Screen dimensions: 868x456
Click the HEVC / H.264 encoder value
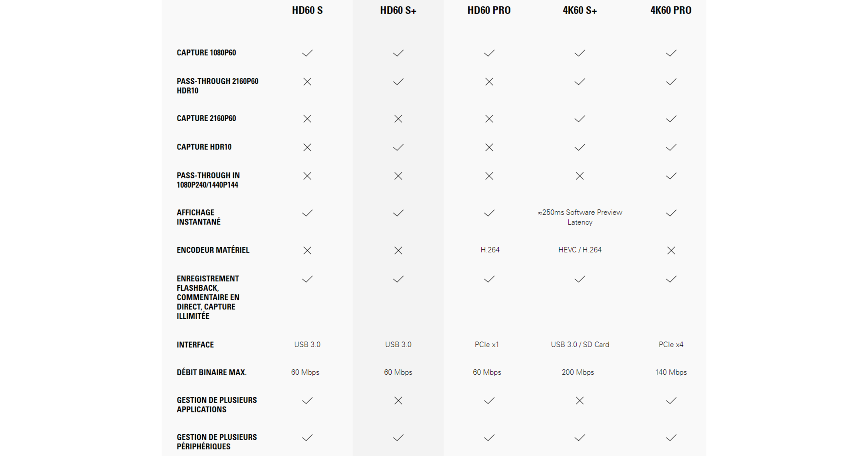[580, 250]
